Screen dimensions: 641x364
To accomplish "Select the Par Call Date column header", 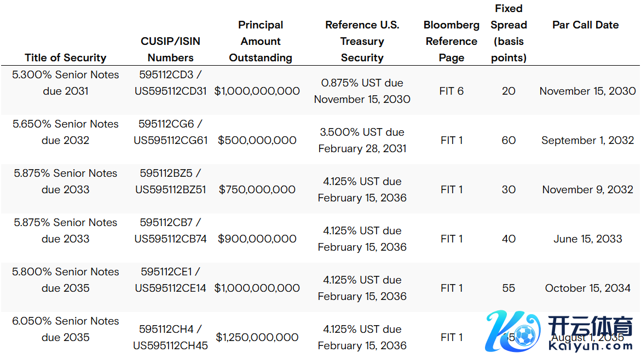I will pos(585,25).
